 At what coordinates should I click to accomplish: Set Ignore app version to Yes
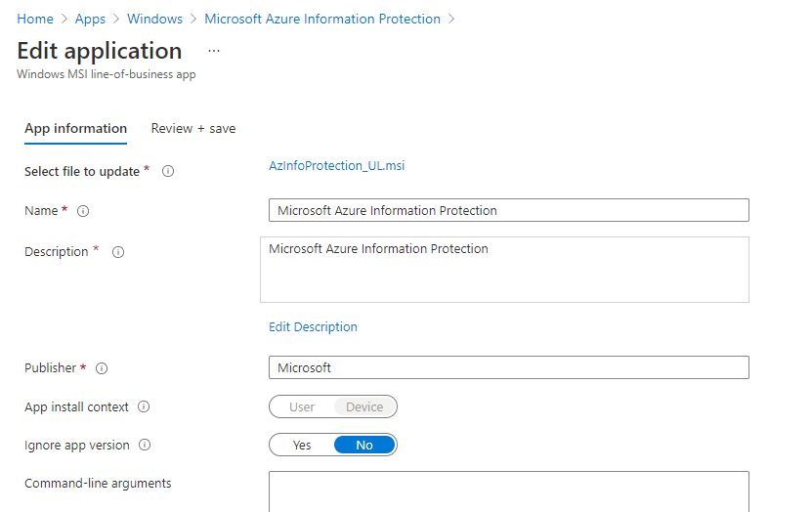302,446
